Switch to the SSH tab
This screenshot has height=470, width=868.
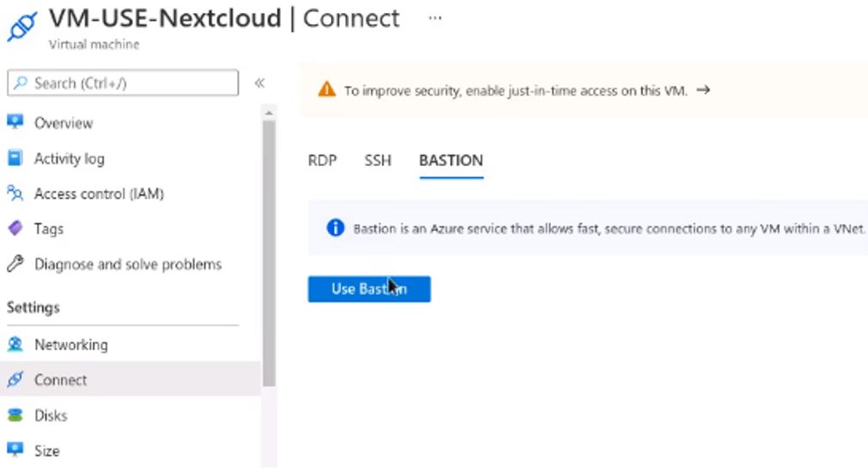pos(377,161)
